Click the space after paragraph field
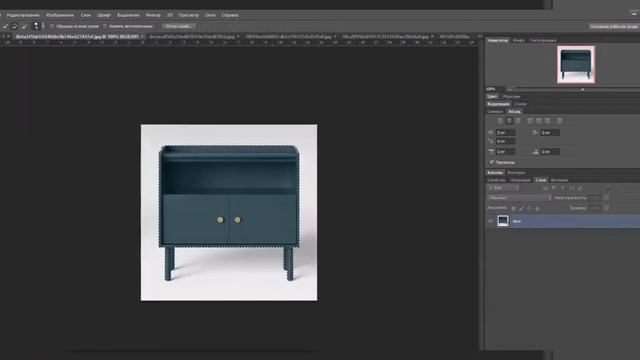 pos(550,152)
